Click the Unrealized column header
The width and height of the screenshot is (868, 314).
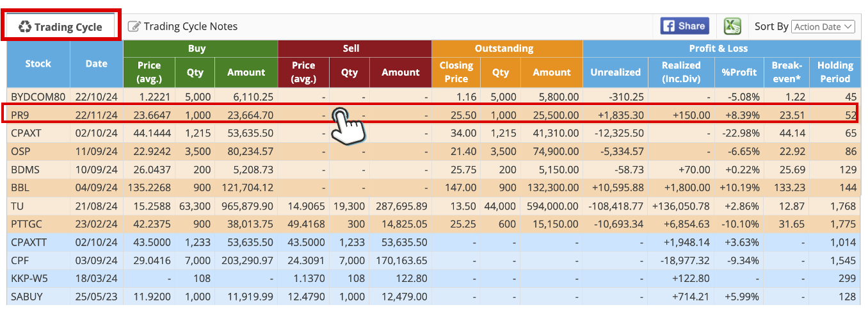[615, 72]
